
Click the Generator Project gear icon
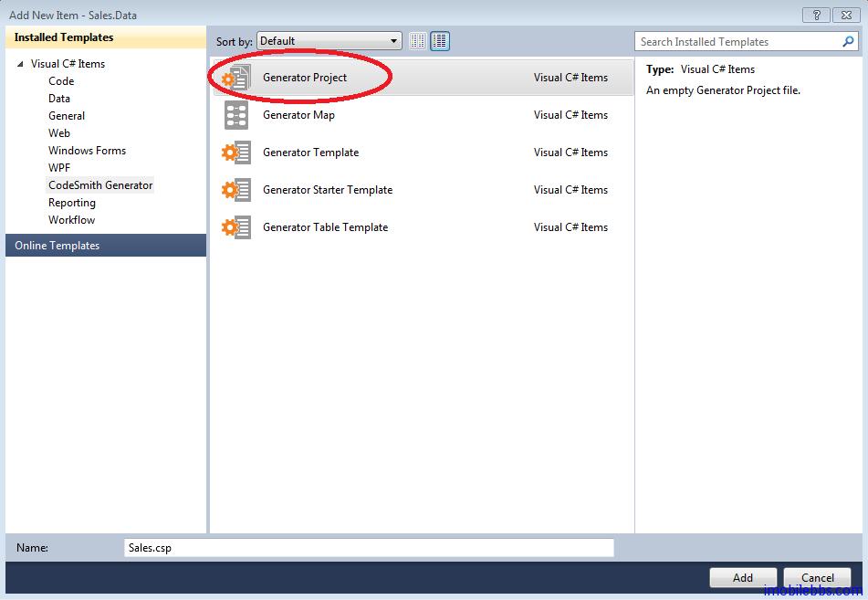[236, 78]
